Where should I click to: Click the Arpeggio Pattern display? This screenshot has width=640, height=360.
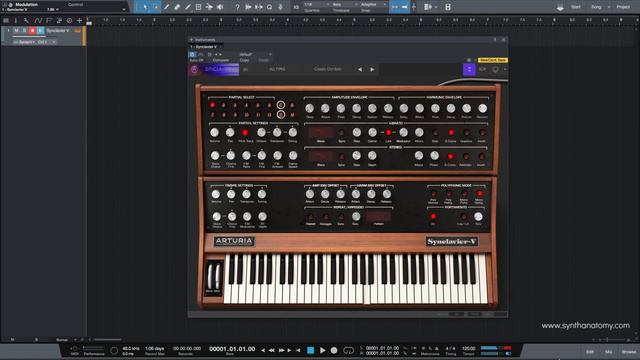378,216
